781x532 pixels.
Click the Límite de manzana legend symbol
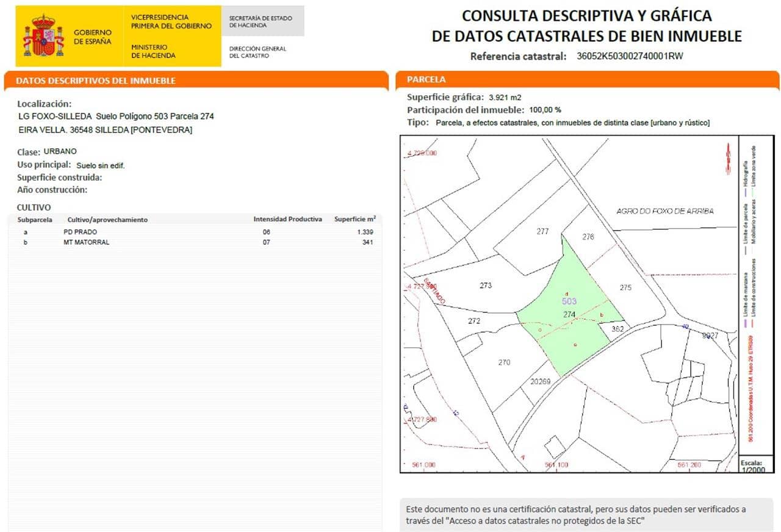point(745,322)
